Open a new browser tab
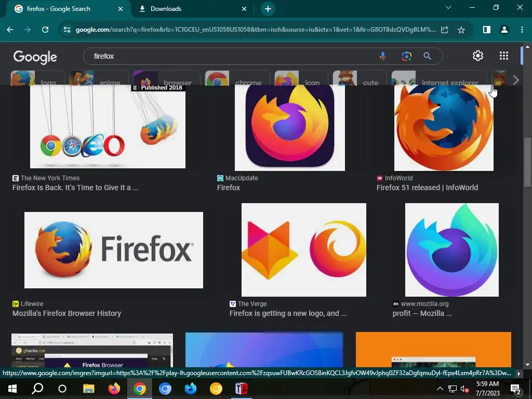Image resolution: width=532 pixels, height=399 pixels. (268, 9)
